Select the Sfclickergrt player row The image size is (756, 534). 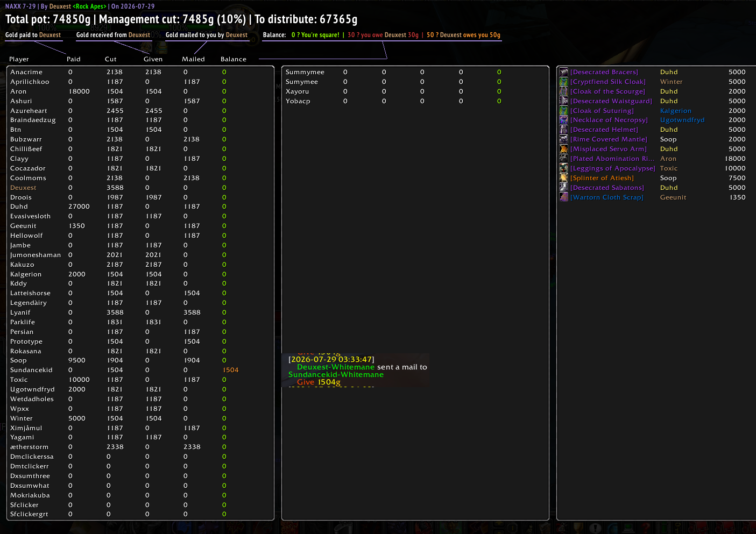pos(140,514)
